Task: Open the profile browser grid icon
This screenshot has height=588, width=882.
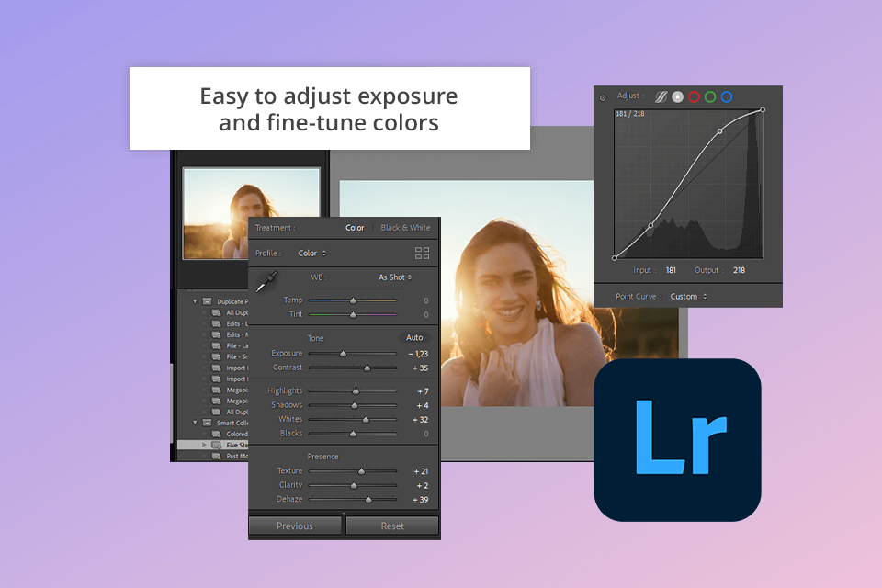Action: (422, 254)
